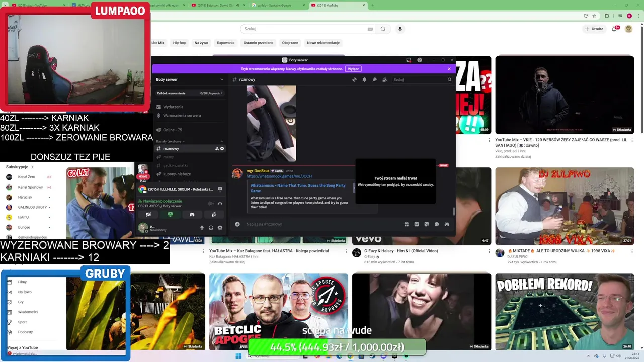Select Obejrzane filter chip
The width and height of the screenshot is (644, 362).
click(290, 43)
